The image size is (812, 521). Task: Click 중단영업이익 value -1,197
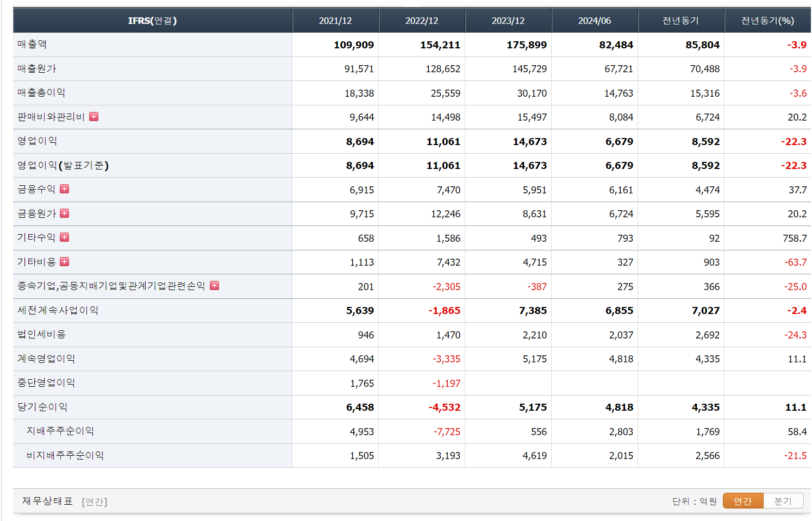(446, 384)
